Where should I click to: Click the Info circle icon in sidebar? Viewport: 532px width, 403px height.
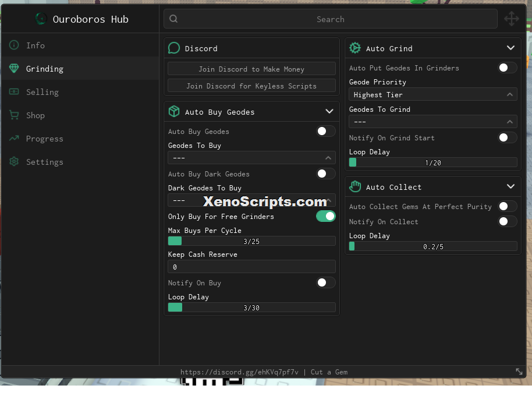(14, 45)
